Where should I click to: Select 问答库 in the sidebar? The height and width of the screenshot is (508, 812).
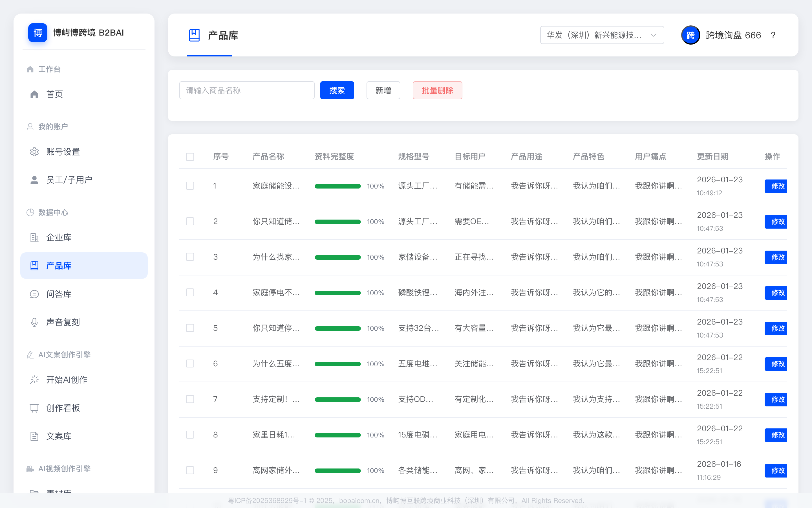pyautogui.click(x=84, y=294)
